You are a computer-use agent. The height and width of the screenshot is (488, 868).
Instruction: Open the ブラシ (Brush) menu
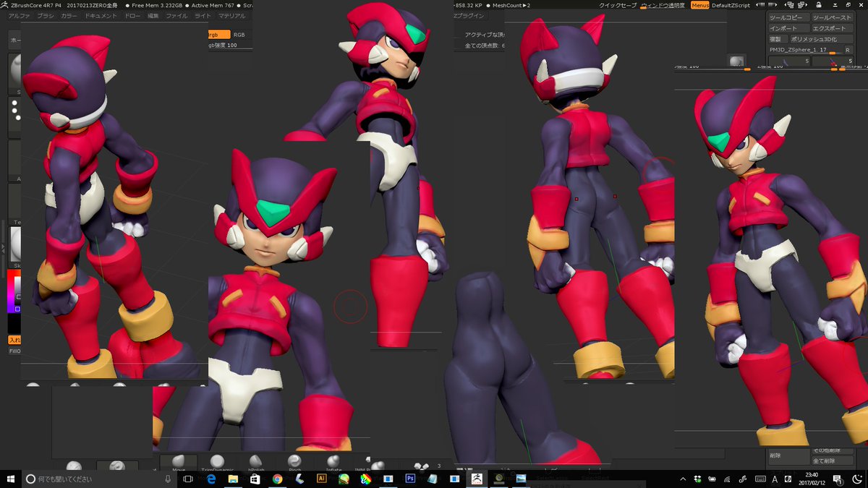(46, 15)
